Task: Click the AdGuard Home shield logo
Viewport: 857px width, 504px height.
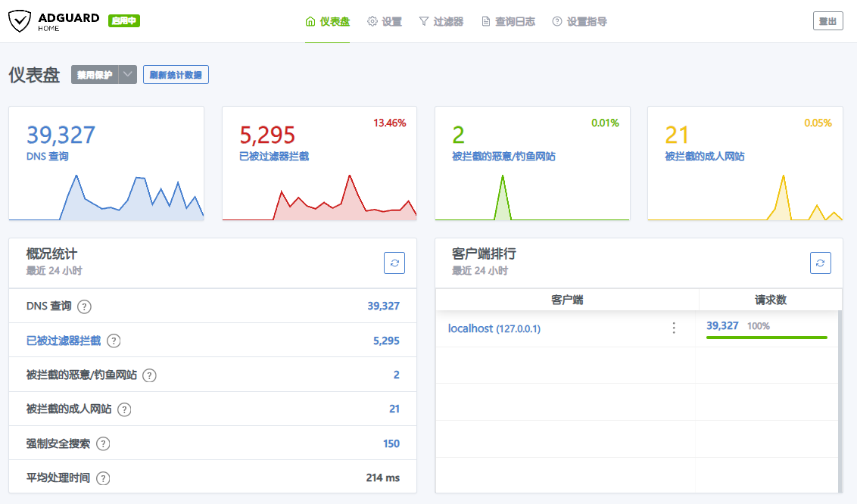Action: pyautogui.click(x=20, y=21)
